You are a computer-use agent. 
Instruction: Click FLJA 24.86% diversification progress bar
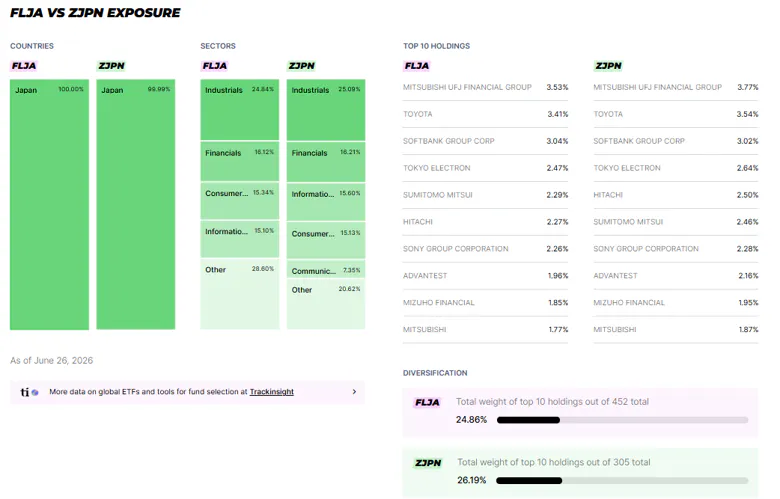[622, 420]
